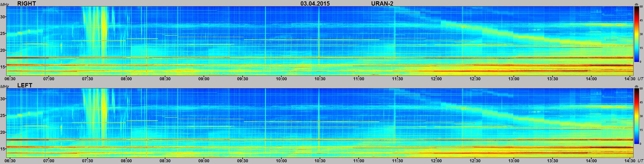Click the 12:00 time label under the LEFT panel
The image size is (644, 164).
point(436,161)
